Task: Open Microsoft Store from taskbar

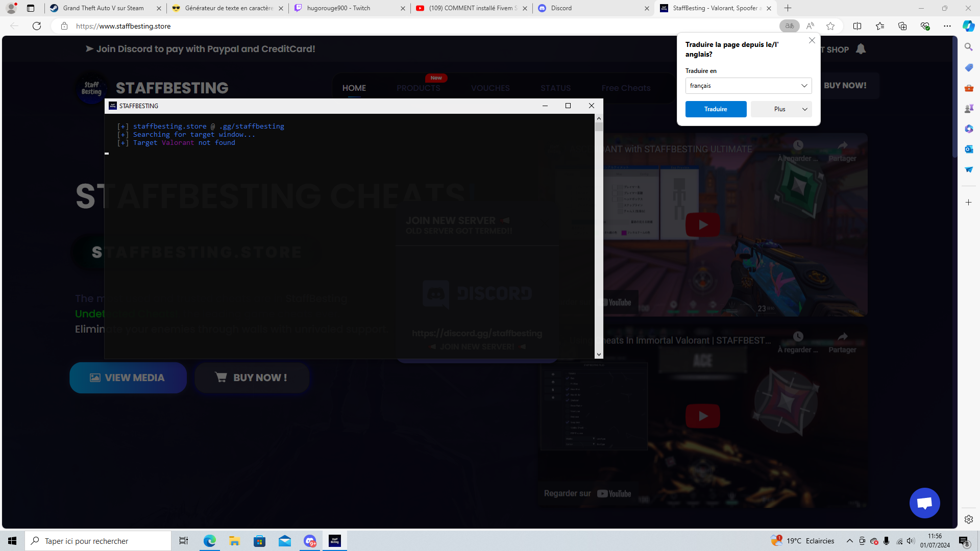Action: tap(259, 541)
